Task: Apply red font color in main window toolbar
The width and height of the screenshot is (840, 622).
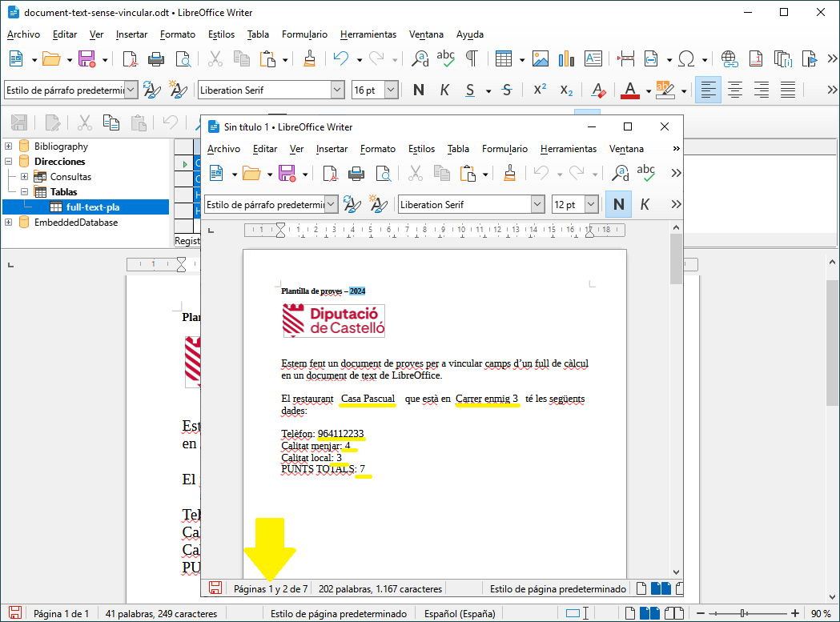Action: pyautogui.click(x=630, y=90)
